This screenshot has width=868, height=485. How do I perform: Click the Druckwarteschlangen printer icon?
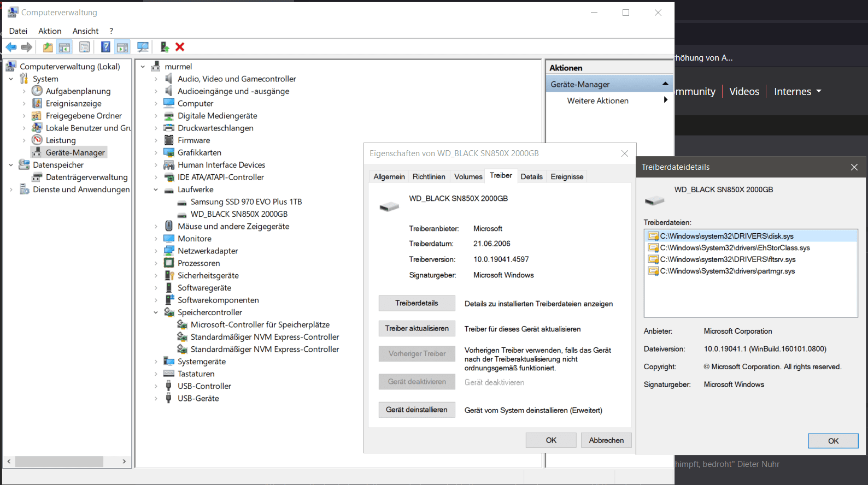click(169, 128)
